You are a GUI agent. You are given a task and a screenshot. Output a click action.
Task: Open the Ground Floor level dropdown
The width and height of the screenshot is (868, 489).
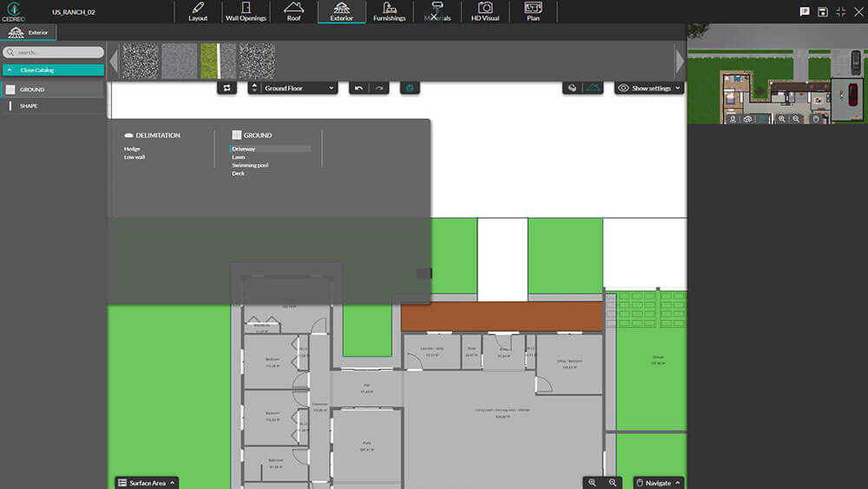point(293,88)
